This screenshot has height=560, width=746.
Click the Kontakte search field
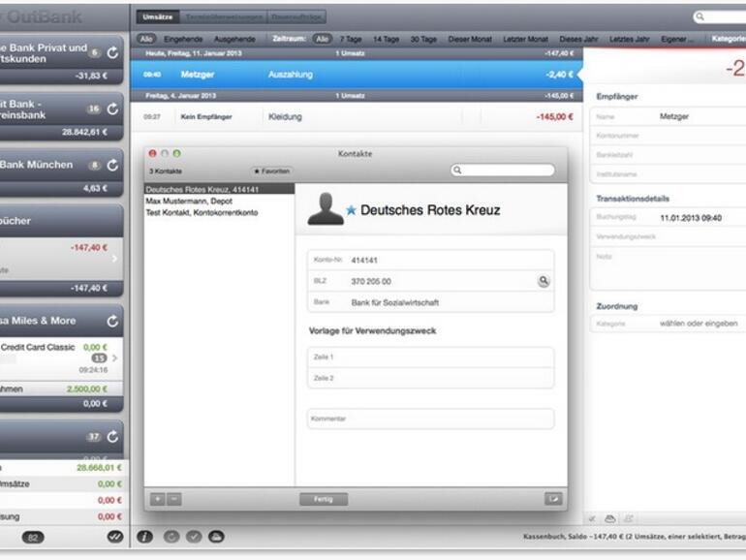(503, 170)
